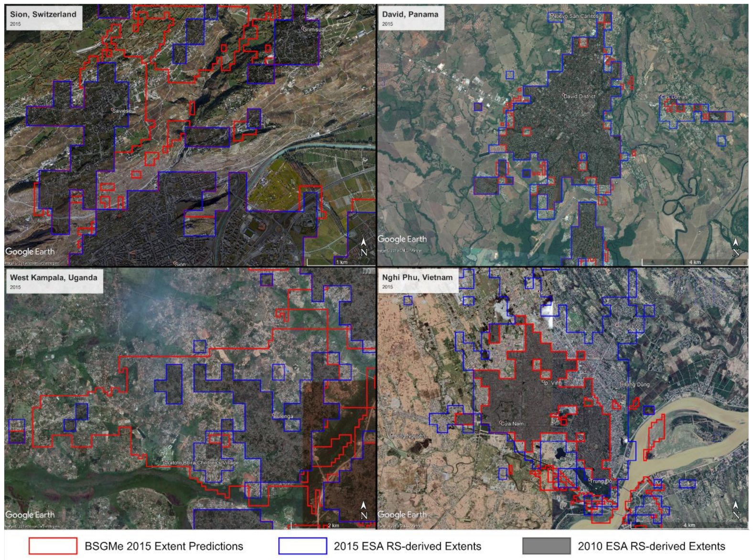753x560 pixels.
Task: Click the 'Grimisuat' place label
Action: [x=314, y=30]
